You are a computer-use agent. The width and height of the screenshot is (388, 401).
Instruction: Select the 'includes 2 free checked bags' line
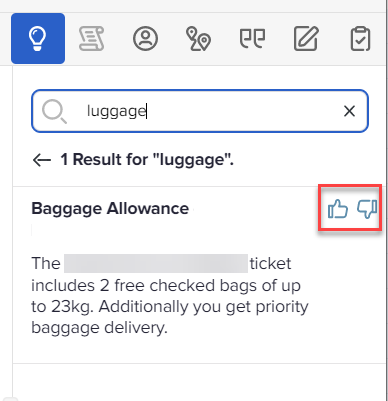point(166,286)
